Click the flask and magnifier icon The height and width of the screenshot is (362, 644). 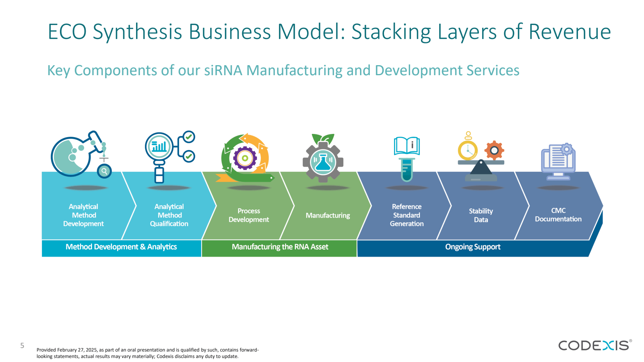point(81,154)
